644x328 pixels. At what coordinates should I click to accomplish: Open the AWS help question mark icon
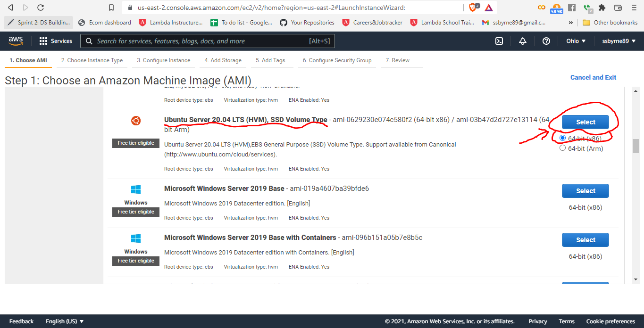(x=546, y=41)
